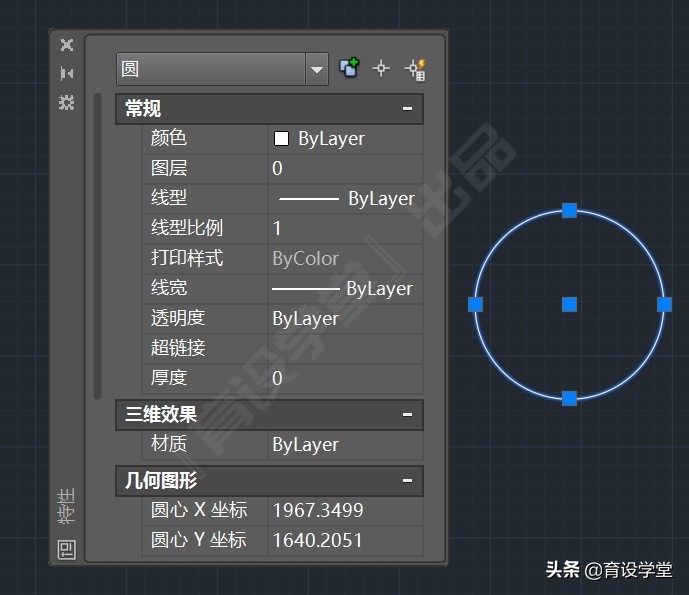Select the 超链接 property label
The height and width of the screenshot is (595, 689).
coord(178,348)
